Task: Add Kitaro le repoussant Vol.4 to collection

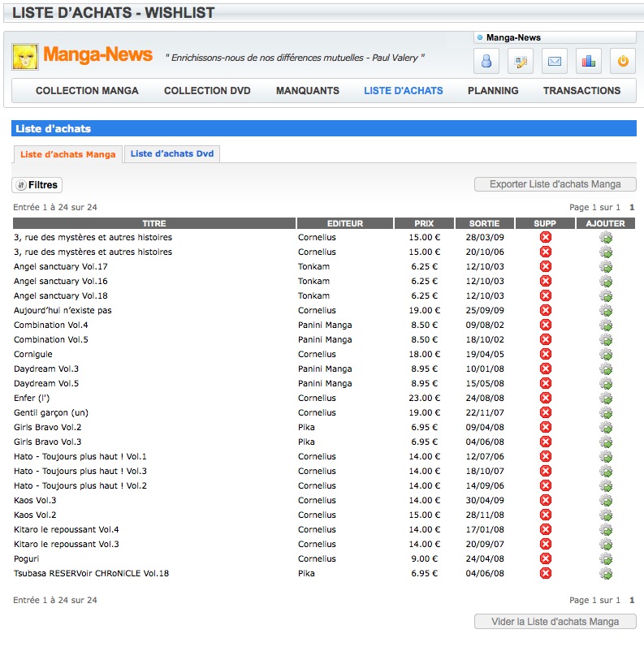Action: [606, 530]
